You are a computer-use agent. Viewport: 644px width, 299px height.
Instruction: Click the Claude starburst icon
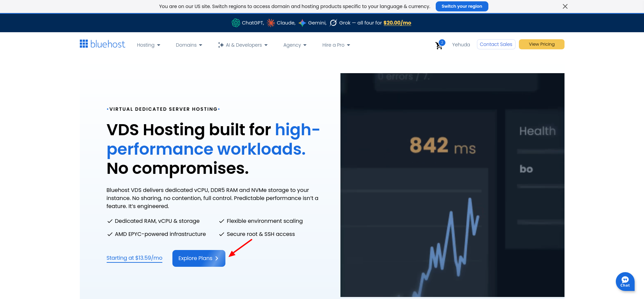pos(271,23)
